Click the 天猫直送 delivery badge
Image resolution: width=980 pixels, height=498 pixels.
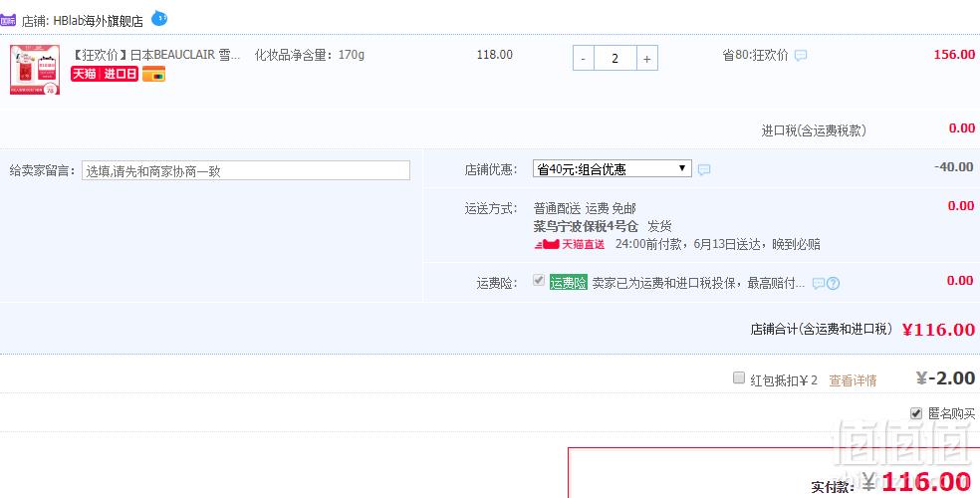pos(570,244)
